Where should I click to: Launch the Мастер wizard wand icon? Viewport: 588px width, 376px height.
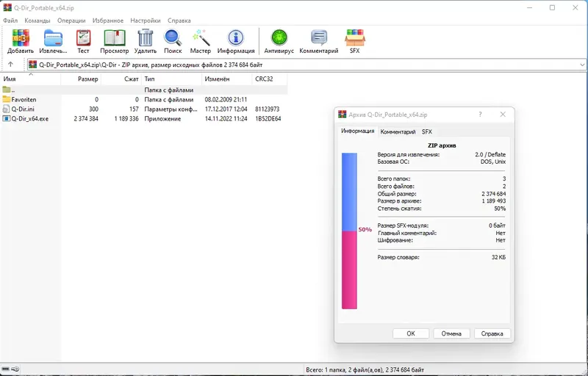[x=201, y=38]
